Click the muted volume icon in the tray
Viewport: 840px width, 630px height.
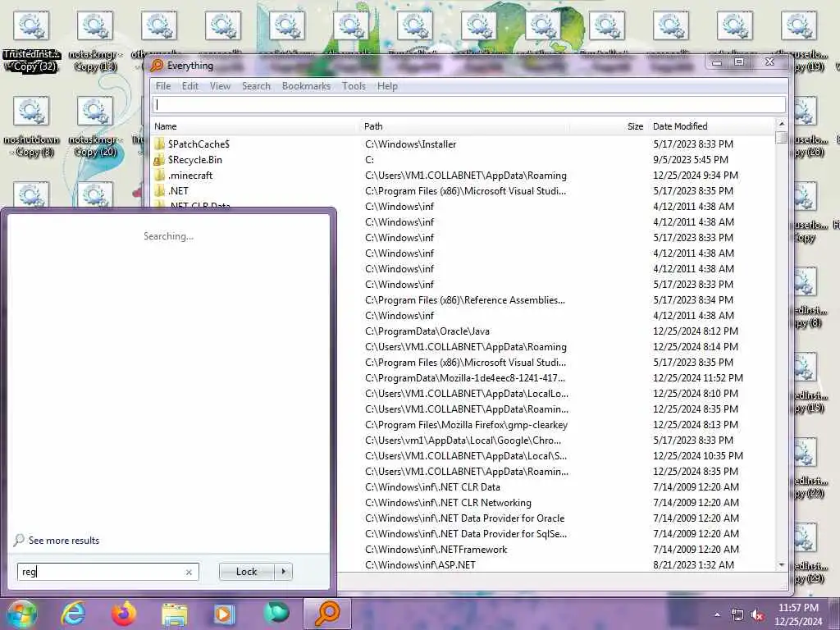tap(757, 615)
